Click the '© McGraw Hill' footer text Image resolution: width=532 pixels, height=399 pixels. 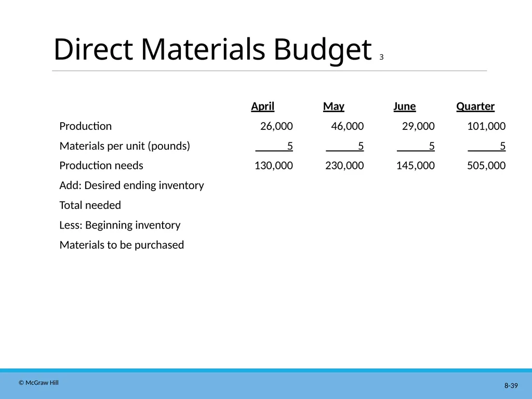pos(38,383)
